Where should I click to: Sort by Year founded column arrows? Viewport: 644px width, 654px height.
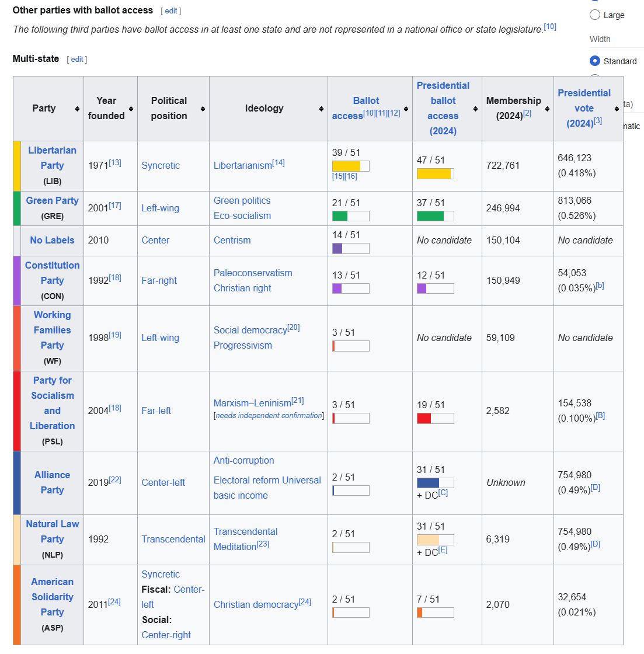pyautogui.click(x=131, y=109)
